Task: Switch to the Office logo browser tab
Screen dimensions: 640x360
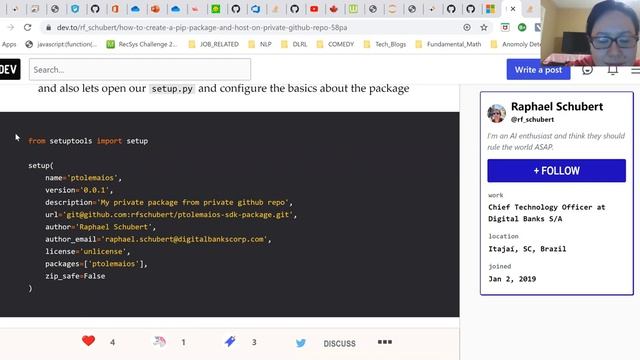Action: coord(115,9)
